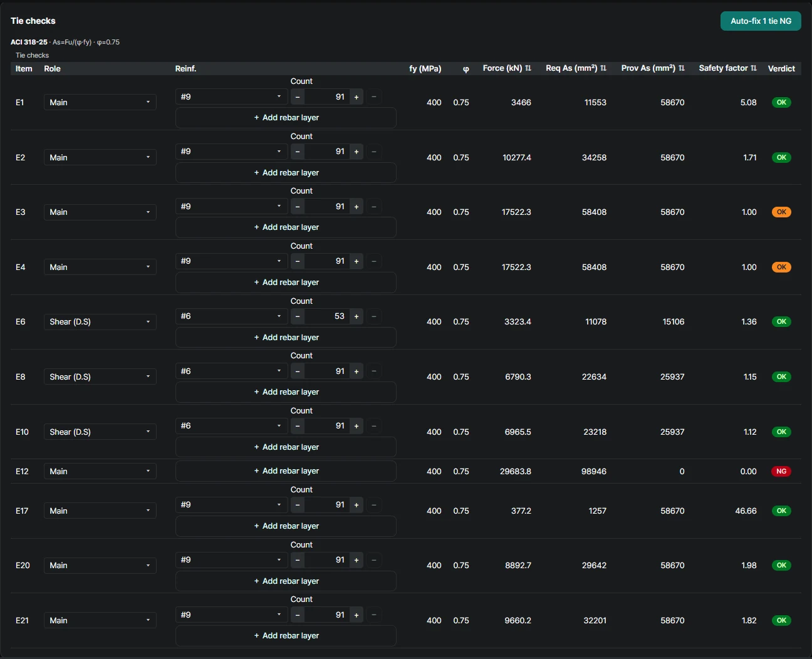Decrease count with minus on row E4
812x659 pixels.
pos(298,261)
